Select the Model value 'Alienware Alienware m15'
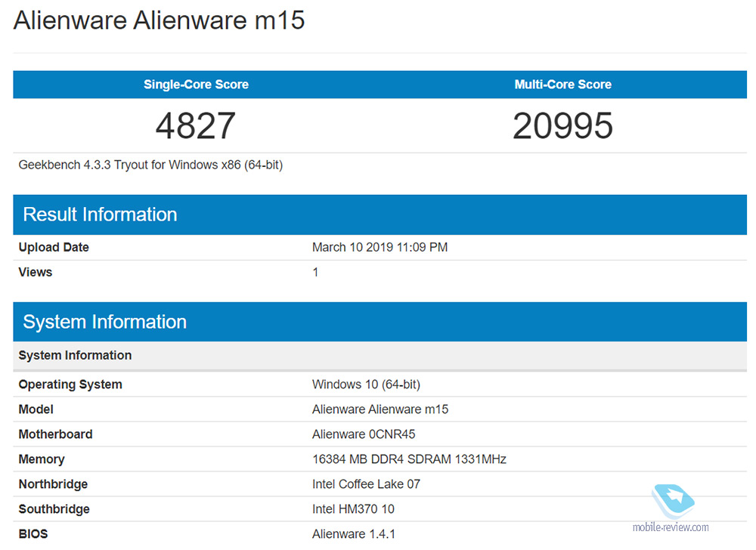Viewport: 756px width, 550px height. 380,409
